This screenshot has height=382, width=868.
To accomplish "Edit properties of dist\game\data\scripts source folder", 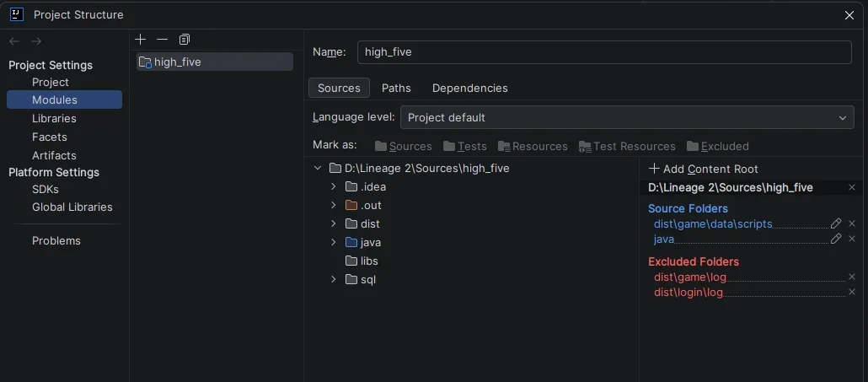I will [x=836, y=223].
